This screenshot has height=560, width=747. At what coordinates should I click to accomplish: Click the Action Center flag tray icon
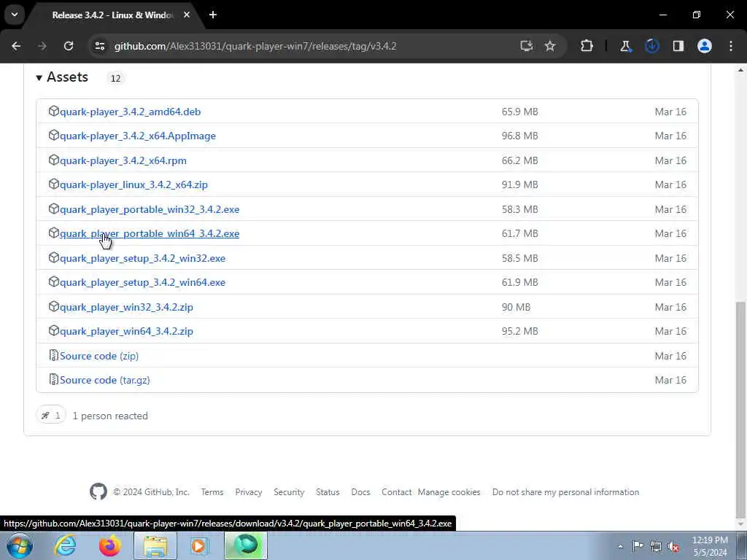(x=638, y=546)
